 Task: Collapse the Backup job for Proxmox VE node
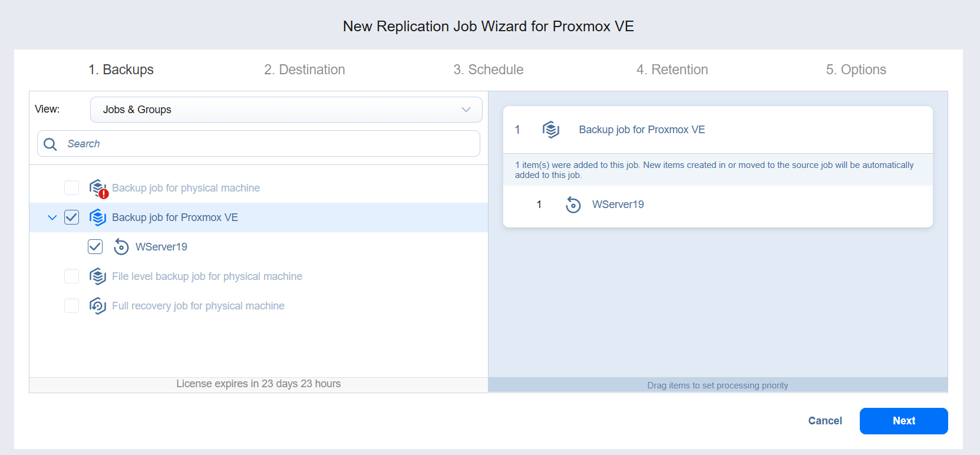(52, 217)
